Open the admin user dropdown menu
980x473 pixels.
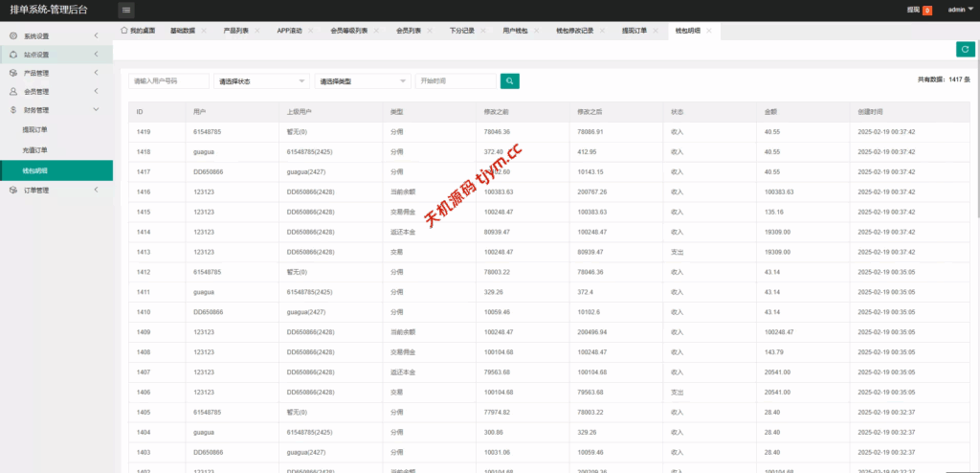pyautogui.click(x=960, y=10)
